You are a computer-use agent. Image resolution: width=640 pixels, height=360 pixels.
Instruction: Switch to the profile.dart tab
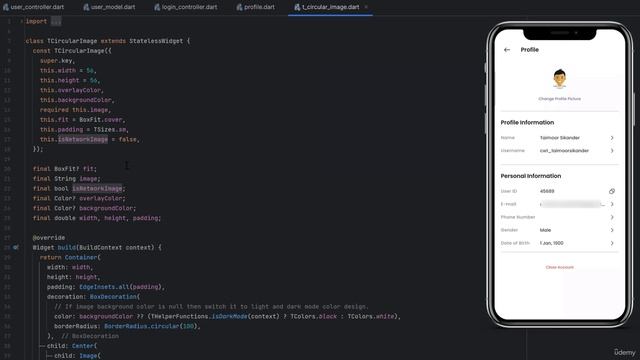256,7
